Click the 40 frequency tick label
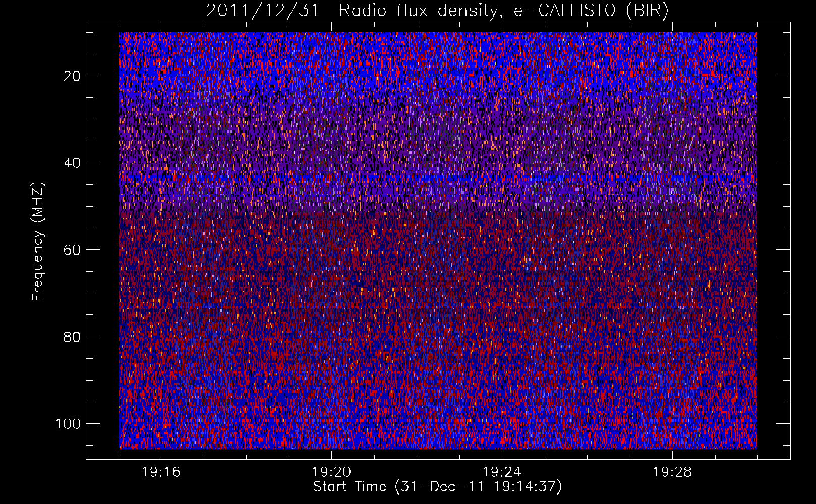The width and height of the screenshot is (816, 504). 72,163
